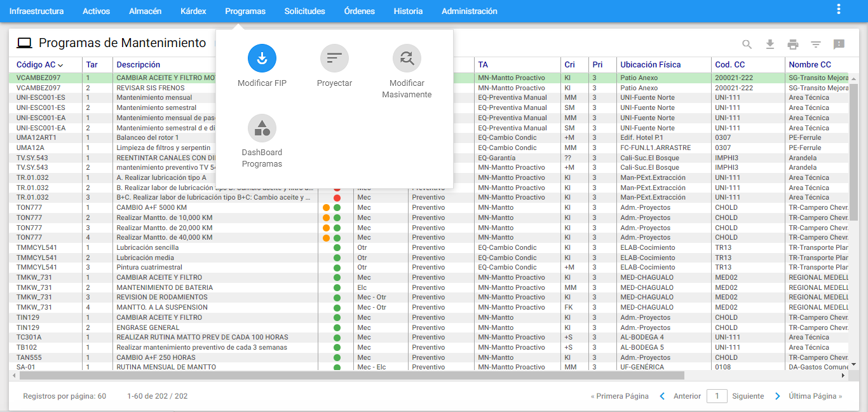
Task: Click the vertical scrollbar of the table
Action: click(x=853, y=151)
